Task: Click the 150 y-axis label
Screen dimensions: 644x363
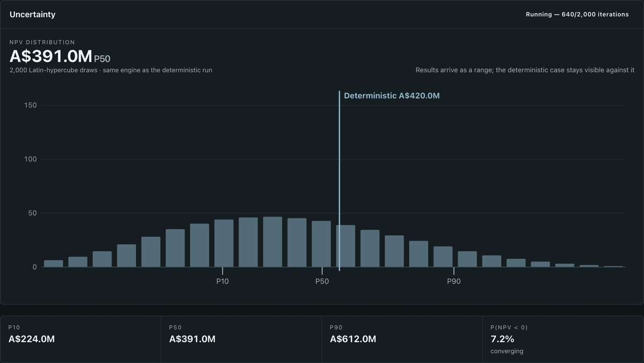Action: coord(31,105)
